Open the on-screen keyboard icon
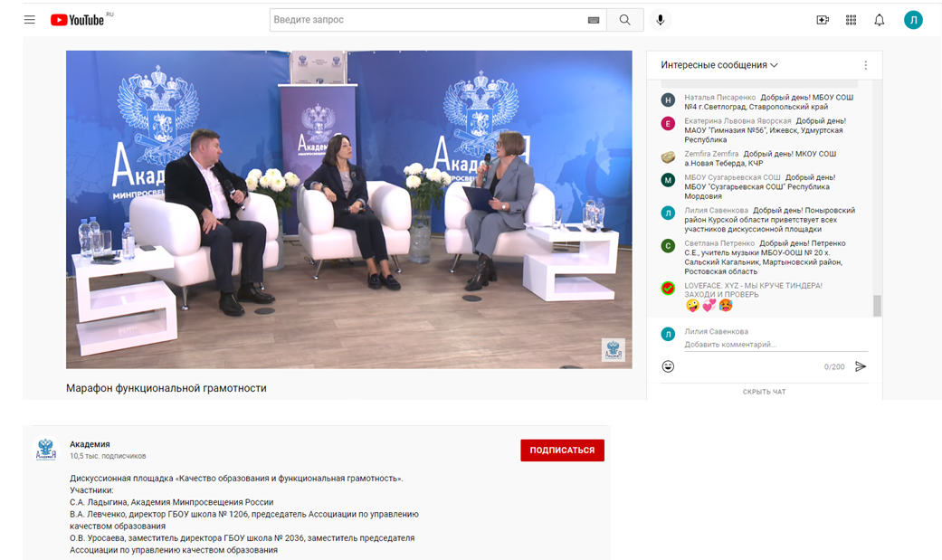942x560 pixels. 594,20
